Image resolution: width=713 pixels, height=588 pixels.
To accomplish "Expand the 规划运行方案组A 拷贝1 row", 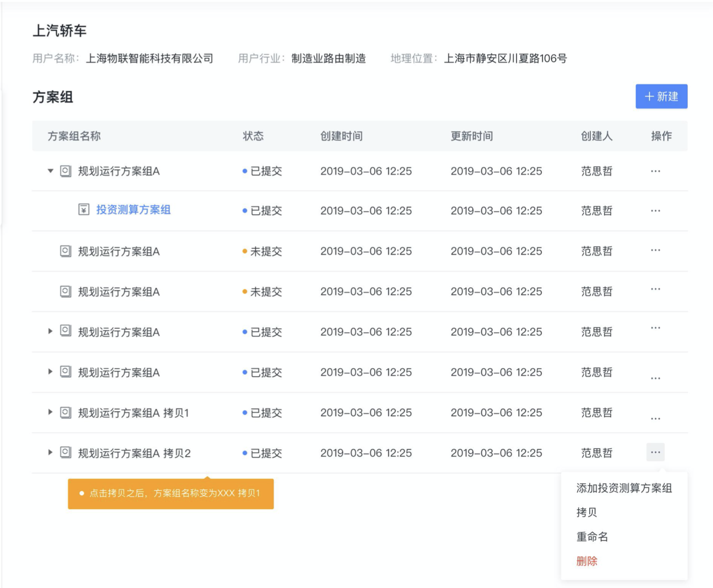I will tap(50, 412).
